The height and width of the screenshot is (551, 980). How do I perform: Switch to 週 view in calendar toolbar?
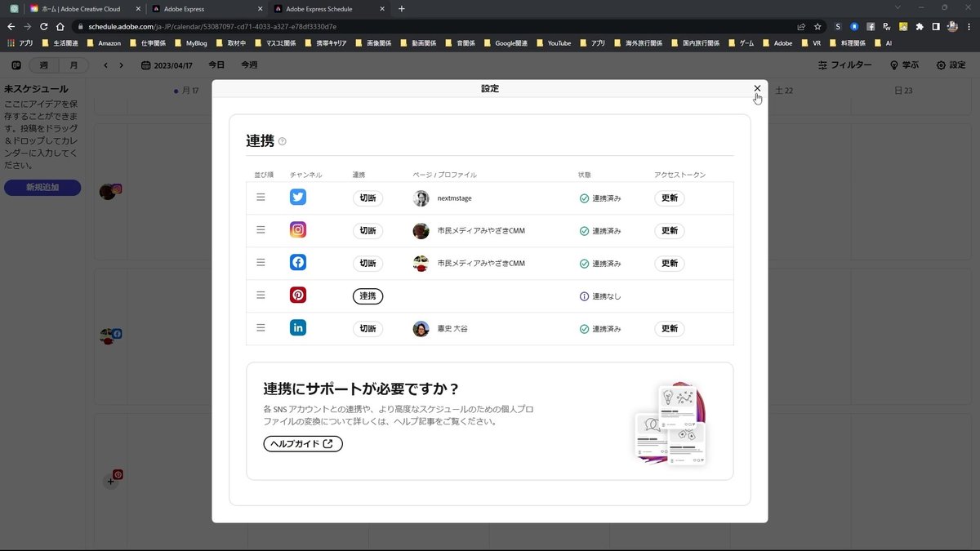[x=43, y=64]
